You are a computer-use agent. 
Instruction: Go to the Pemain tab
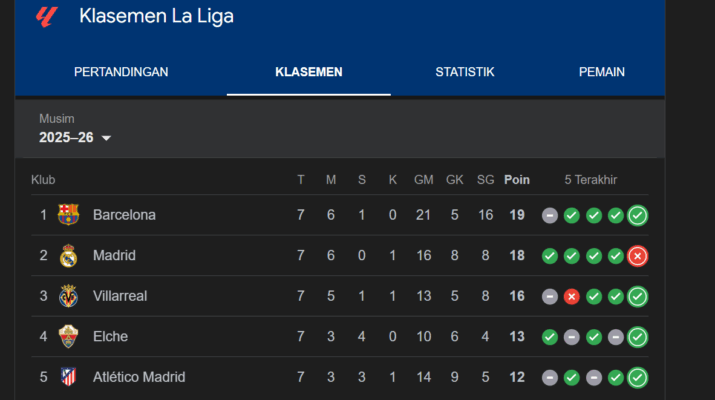[x=602, y=72]
